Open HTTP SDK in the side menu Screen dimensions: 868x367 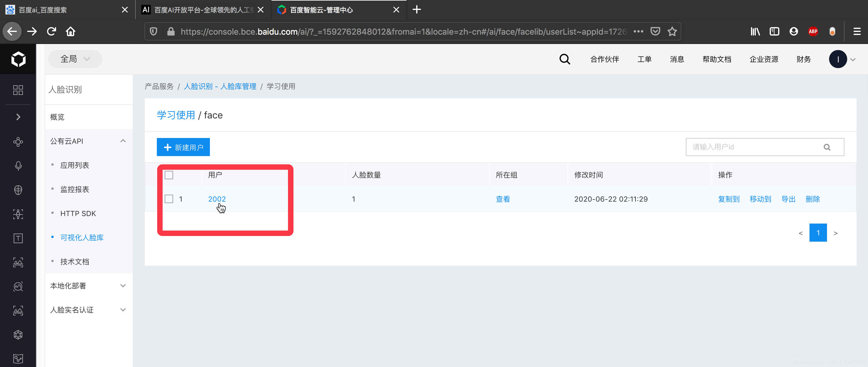click(78, 213)
